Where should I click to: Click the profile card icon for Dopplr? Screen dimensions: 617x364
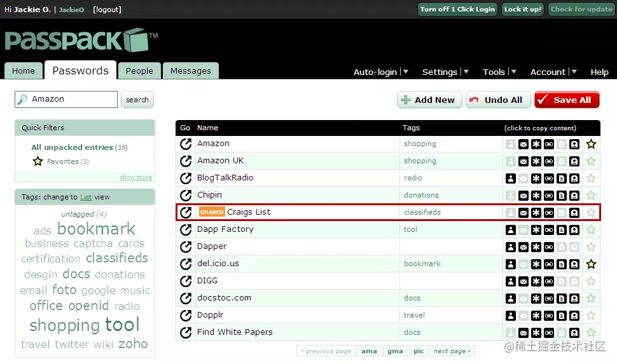(574, 316)
